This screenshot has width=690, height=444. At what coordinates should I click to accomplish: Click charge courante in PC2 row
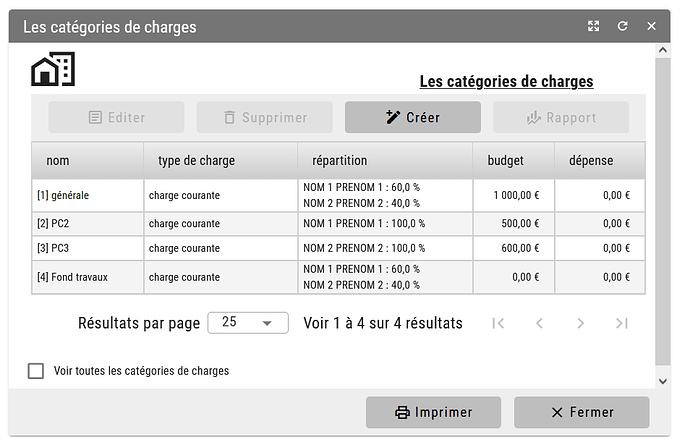[221, 224]
